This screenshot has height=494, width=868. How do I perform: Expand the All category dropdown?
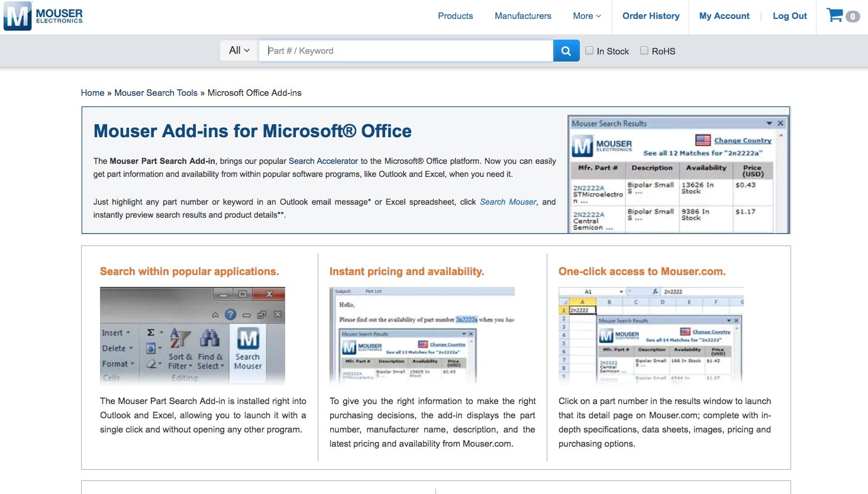[x=239, y=51]
